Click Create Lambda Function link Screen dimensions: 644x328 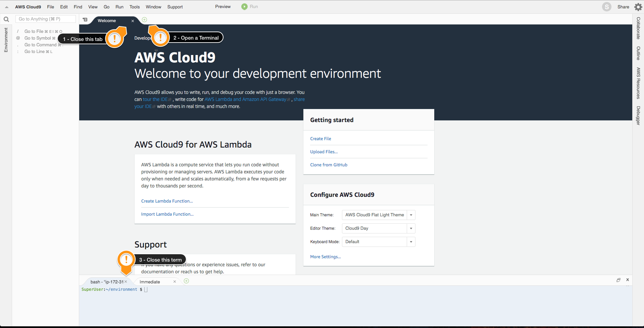pos(167,201)
